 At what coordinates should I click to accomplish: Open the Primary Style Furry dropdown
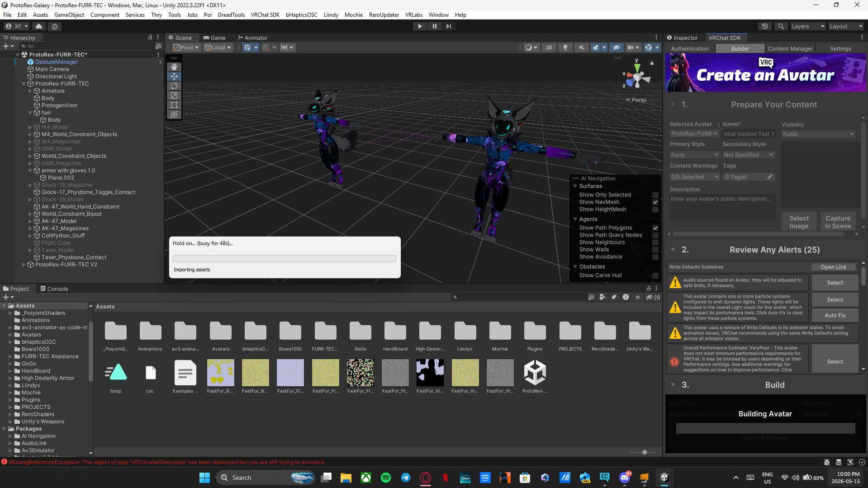[x=694, y=155]
